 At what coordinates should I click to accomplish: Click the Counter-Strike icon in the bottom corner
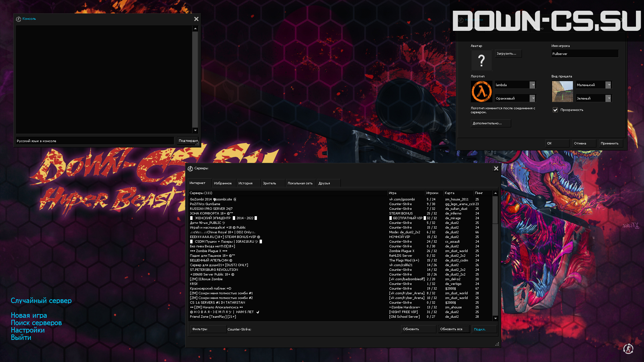pyautogui.click(x=628, y=349)
